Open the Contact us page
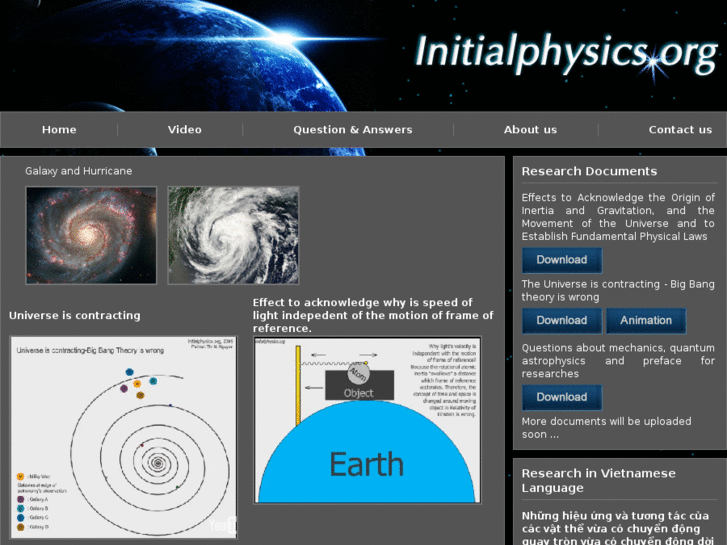 [680, 130]
